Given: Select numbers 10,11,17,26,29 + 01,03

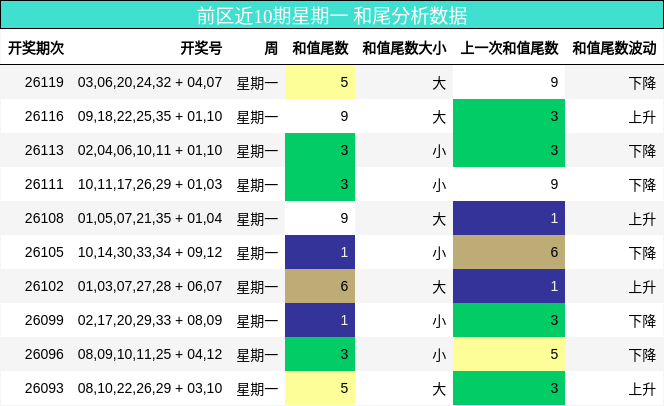Looking at the screenshot, I should 150,184.
